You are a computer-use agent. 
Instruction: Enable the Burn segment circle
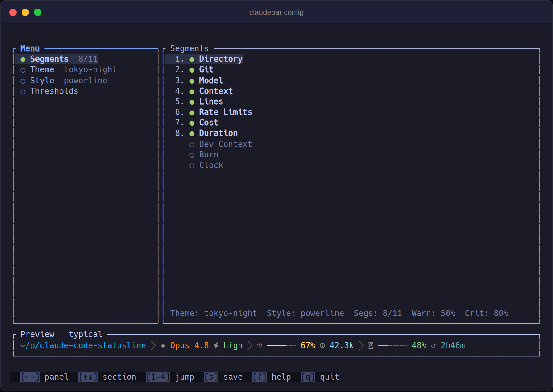(192, 155)
